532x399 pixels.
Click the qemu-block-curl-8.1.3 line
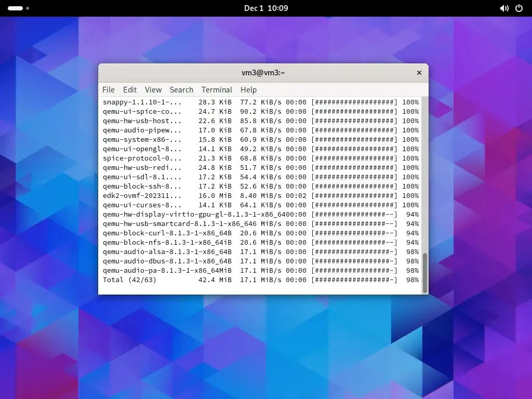point(261,233)
